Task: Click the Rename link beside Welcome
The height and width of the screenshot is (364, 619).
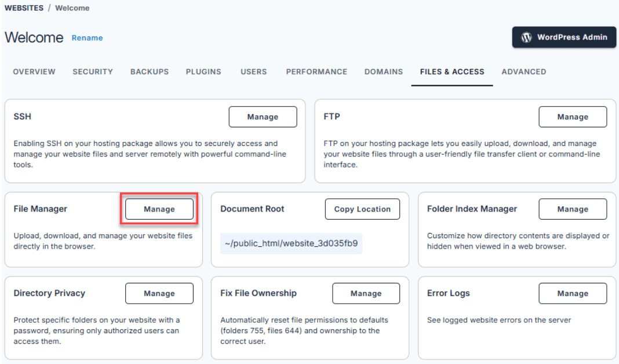Action: (87, 38)
